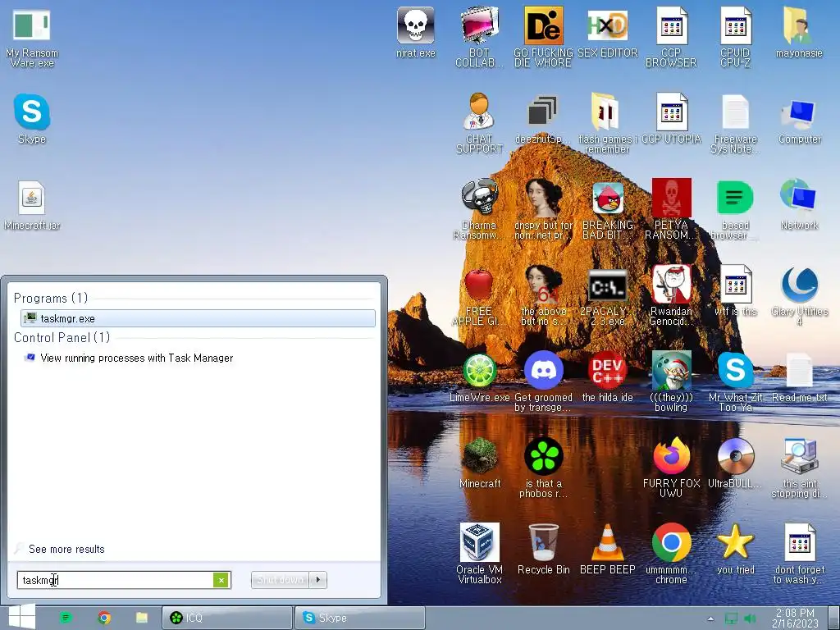
Task: Select 'dont forget to wash y...' icon
Action: [799, 554]
